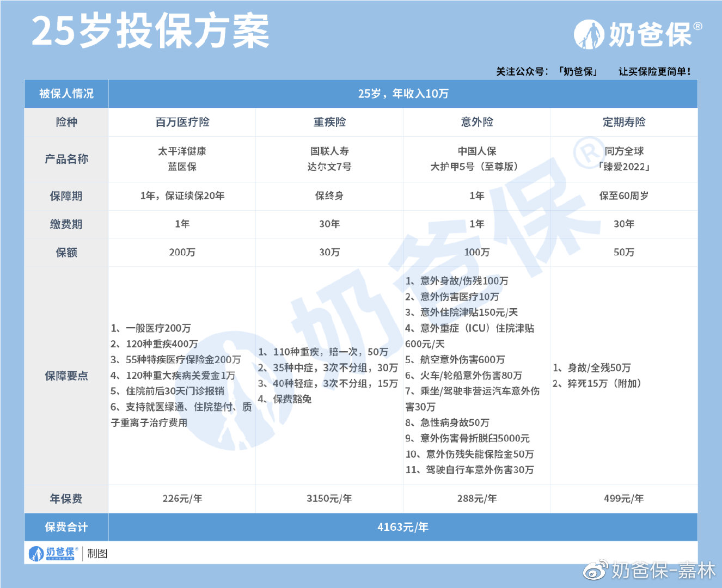Viewport: 722px width, 588px height.
Task: Click the 奶爸保 logo in the top-right header
Action: (638, 34)
